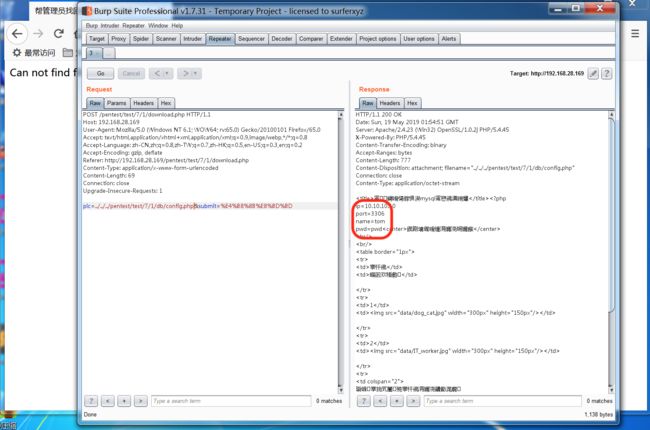Click response search add button

[x=397, y=401]
